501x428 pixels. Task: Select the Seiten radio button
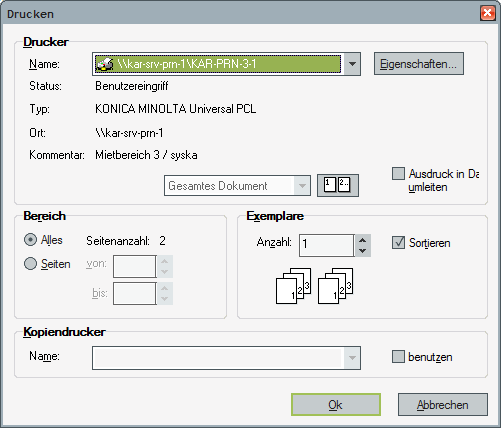point(30,264)
